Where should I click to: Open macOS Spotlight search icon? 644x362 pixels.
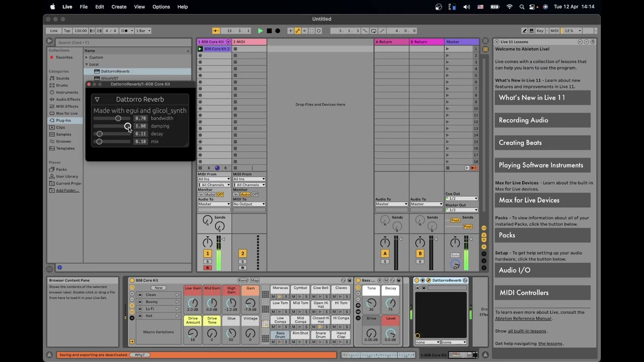point(522,7)
